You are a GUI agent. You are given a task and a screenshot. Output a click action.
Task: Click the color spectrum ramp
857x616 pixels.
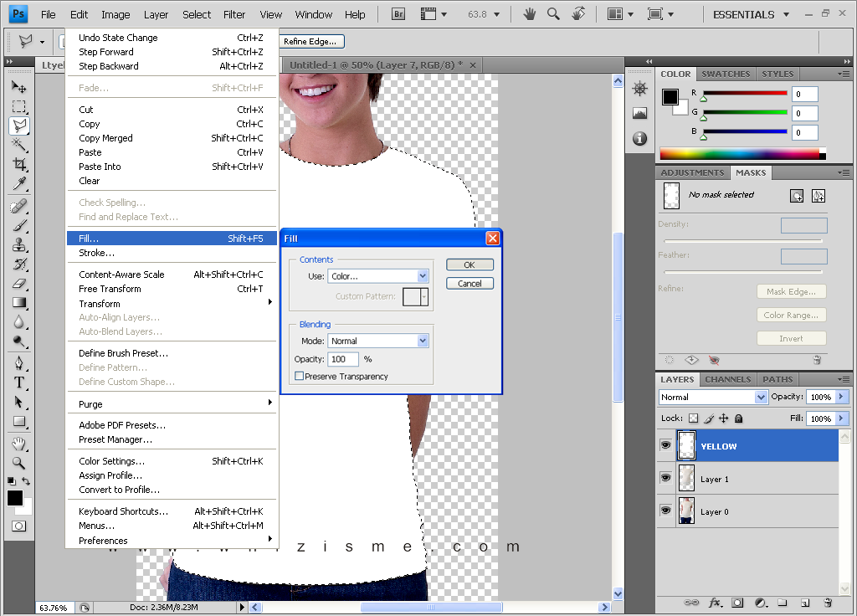743,154
